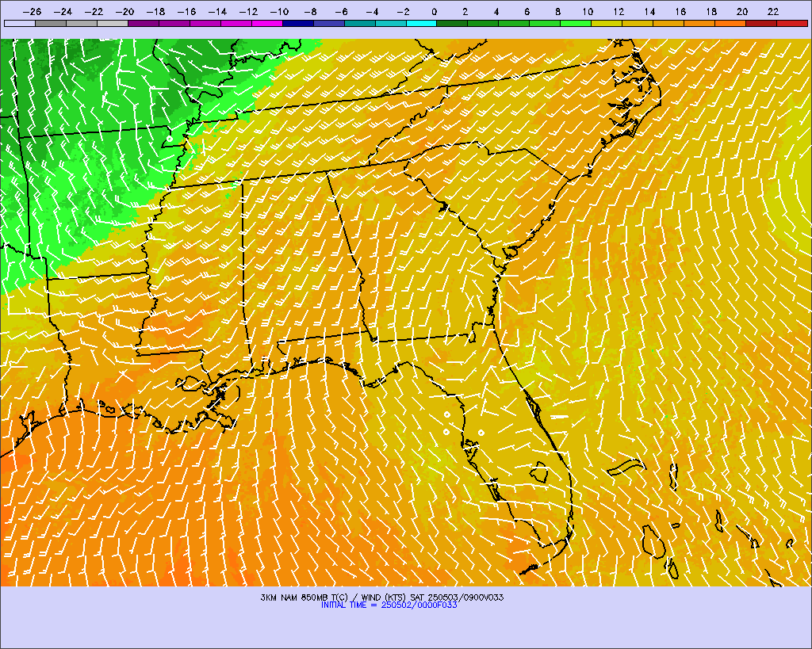Pick the darkest green swatch between 0 and 2

[453, 23]
